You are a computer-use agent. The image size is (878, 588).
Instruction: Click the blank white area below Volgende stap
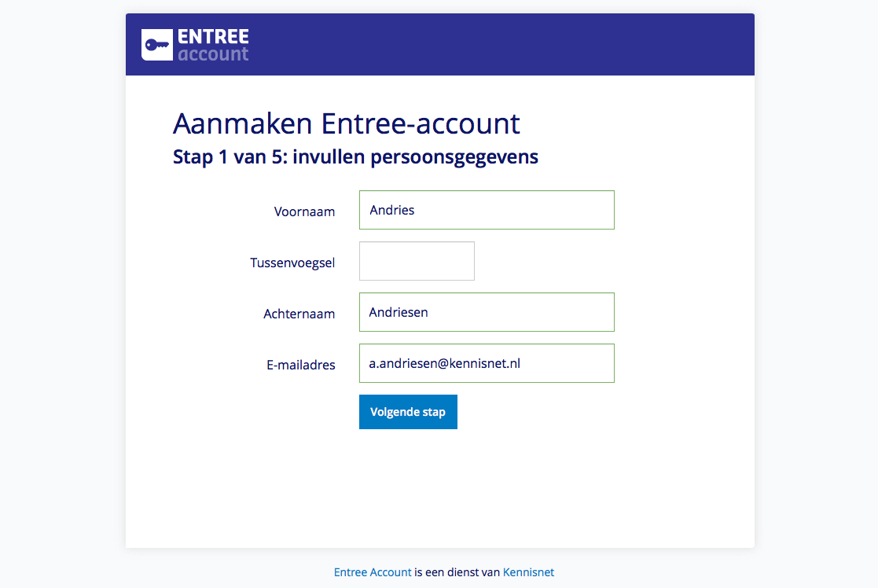pos(440,487)
